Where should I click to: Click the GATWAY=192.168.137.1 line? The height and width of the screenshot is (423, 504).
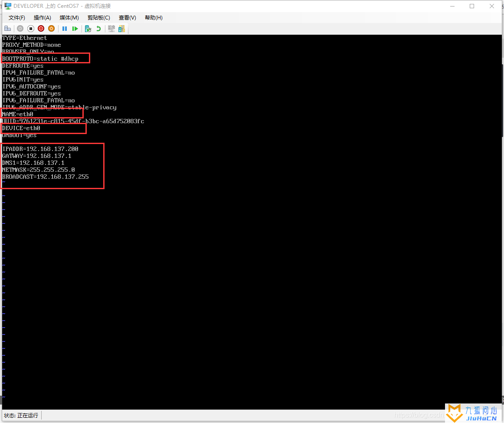36,156
